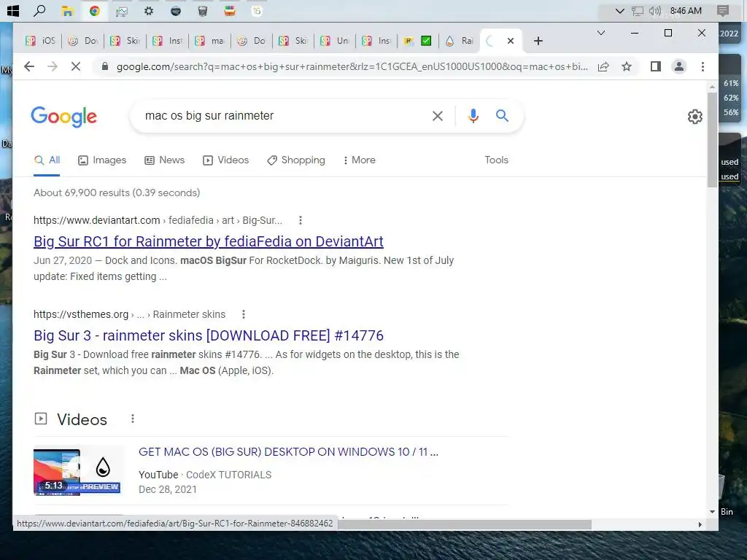This screenshot has height=560, width=747.
Task: Open Big Sur RC1 for Rainmeter DeviantArt link
Action: pos(208,241)
